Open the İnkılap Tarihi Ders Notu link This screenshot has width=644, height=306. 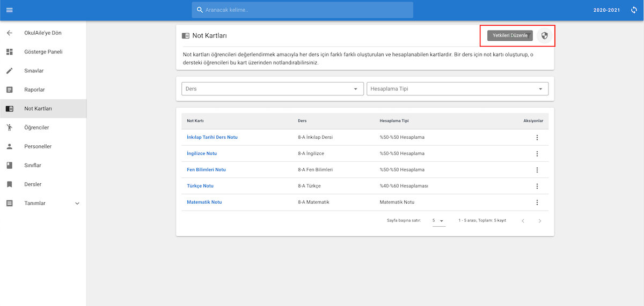point(212,137)
